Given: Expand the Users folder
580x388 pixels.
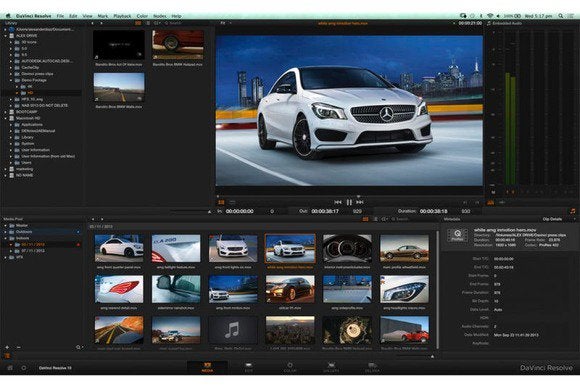Looking at the screenshot, I should point(11,162).
